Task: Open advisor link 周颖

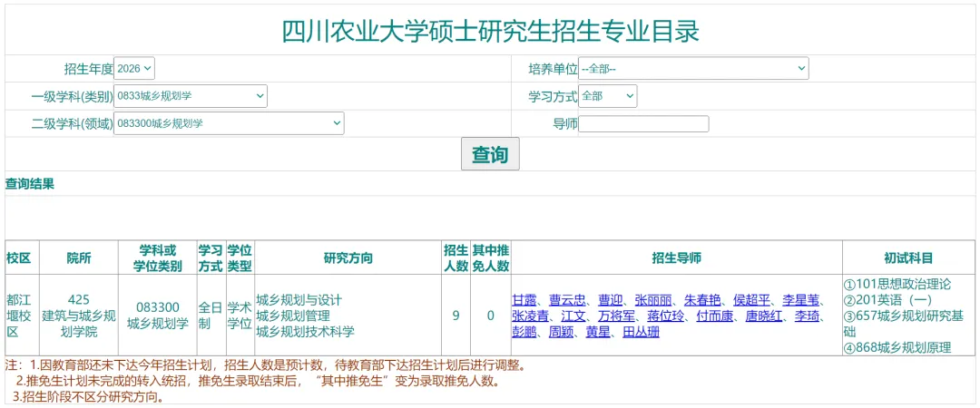Action: [561, 332]
